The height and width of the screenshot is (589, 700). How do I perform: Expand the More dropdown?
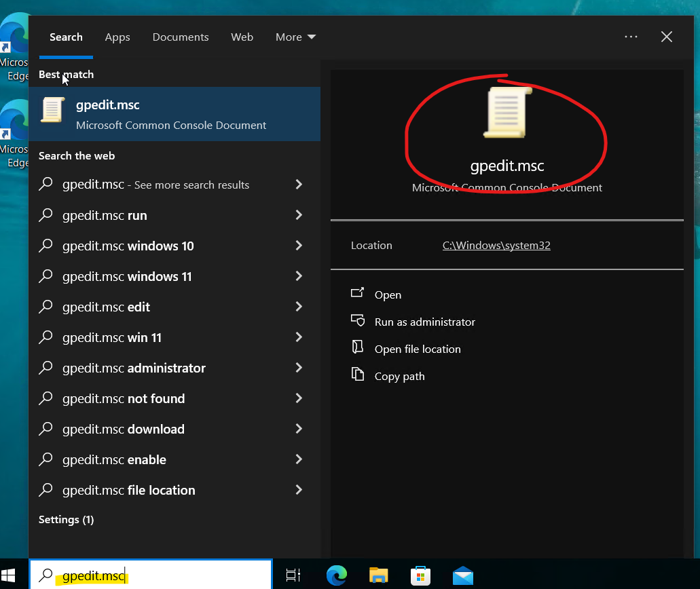click(x=295, y=37)
